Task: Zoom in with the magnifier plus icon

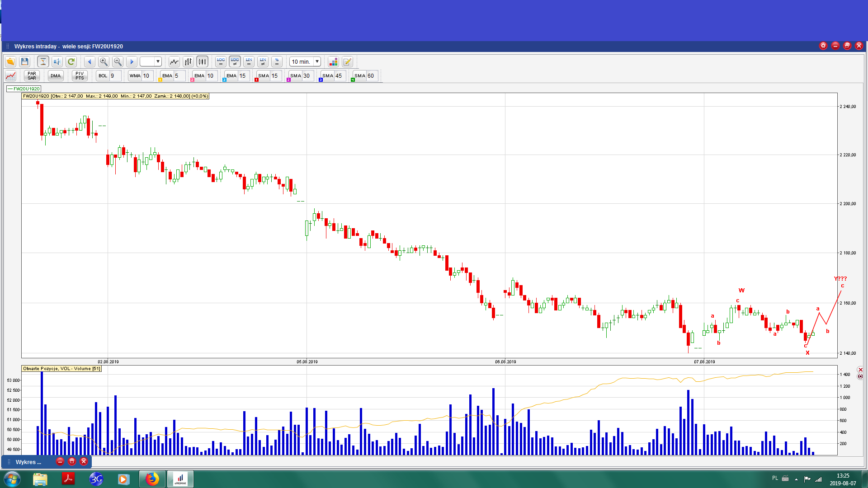Action: click(x=104, y=61)
